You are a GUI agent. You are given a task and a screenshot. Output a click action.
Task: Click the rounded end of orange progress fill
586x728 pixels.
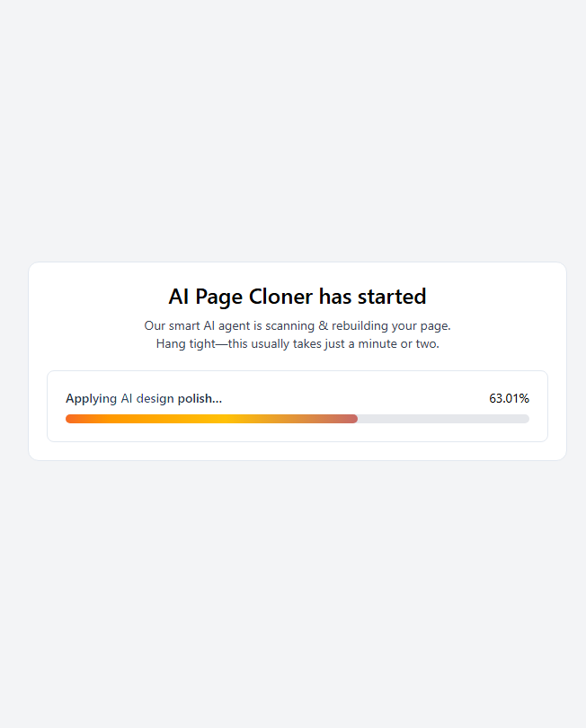[354, 419]
